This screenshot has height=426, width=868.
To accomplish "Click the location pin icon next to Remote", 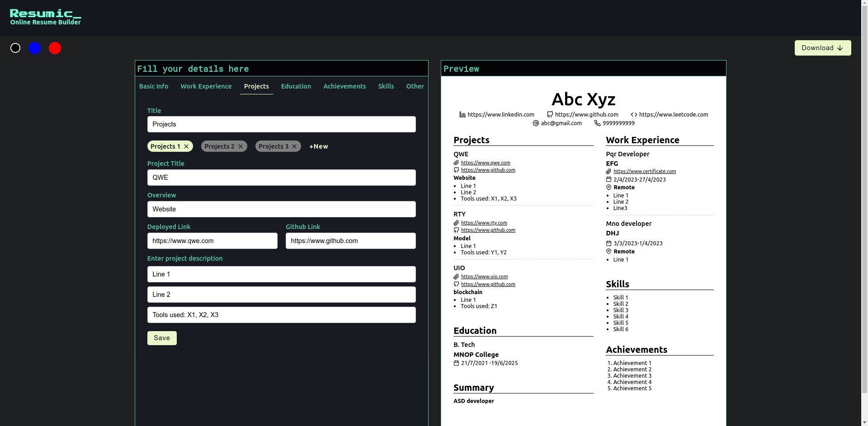I will [x=609, y=187].
